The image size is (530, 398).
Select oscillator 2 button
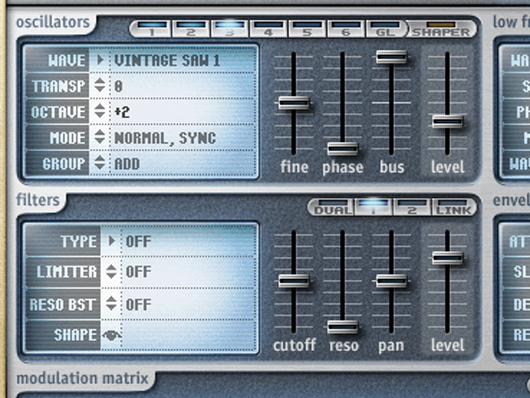coord(191,29)
